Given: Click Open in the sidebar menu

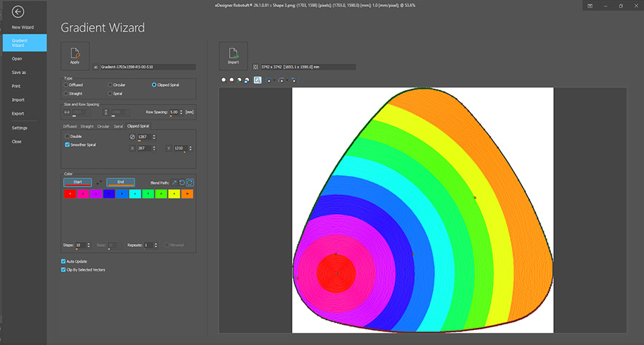Looking at the screenshot, I should 17,59.
